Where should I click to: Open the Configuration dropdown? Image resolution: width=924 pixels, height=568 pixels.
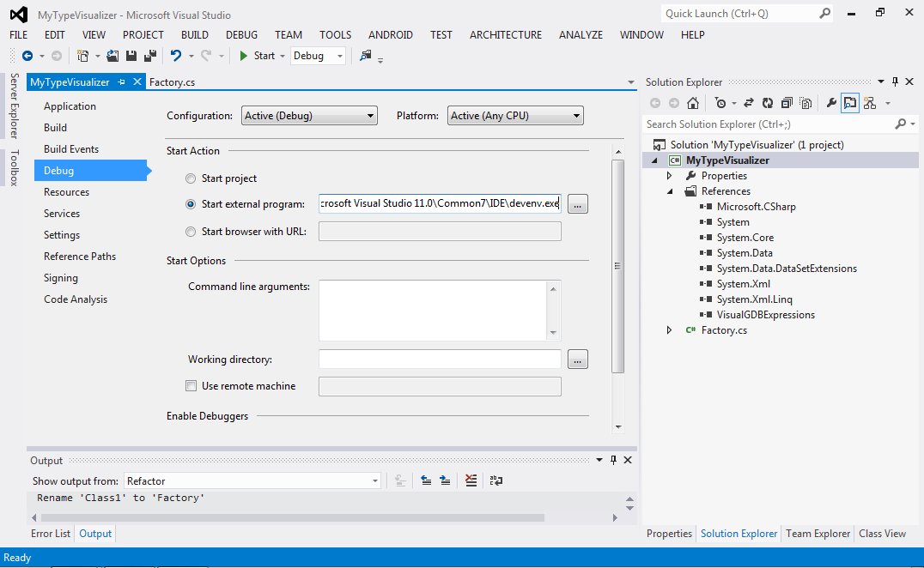(x=309, y=116)
